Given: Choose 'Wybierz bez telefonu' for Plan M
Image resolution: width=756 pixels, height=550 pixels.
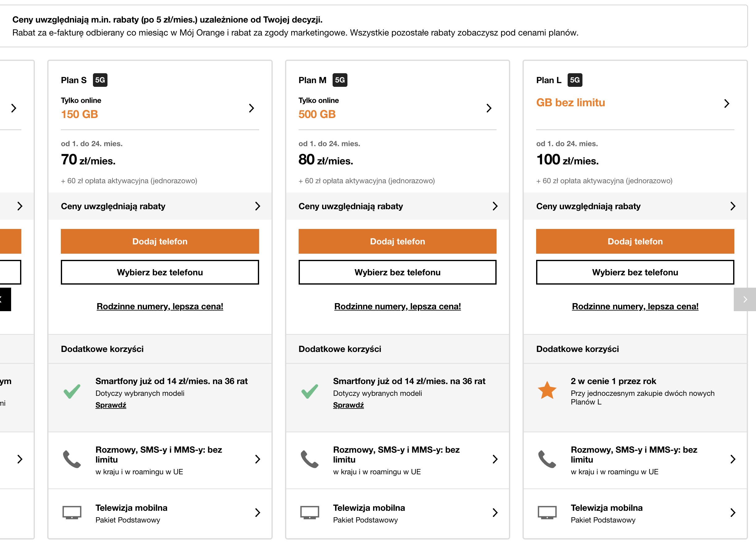Looking at the screenshot, I should click(x=397, y=272).
